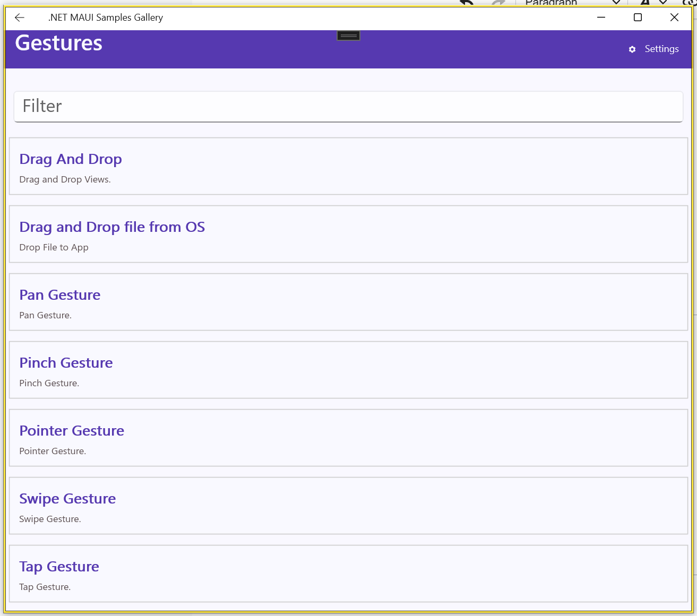Viewport: 697px width, 616px height.
Task: Open the Drag And Drop sample
Action: coord(71,159)
